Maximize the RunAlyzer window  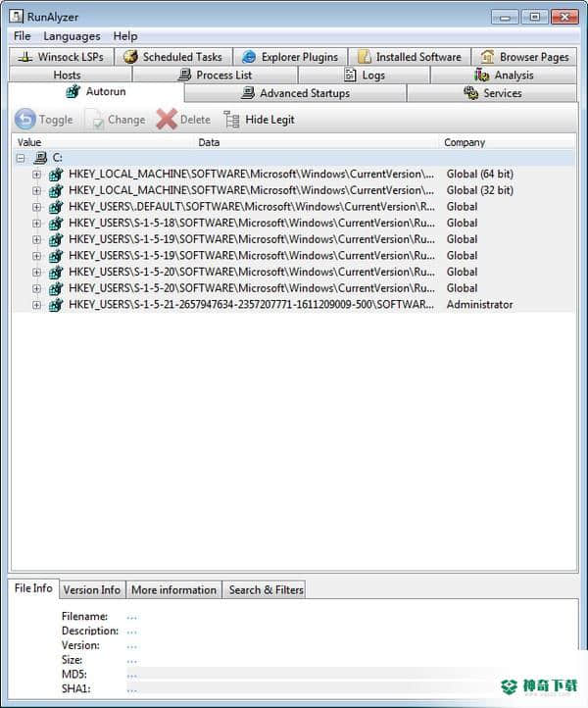(x=535, y=17)
